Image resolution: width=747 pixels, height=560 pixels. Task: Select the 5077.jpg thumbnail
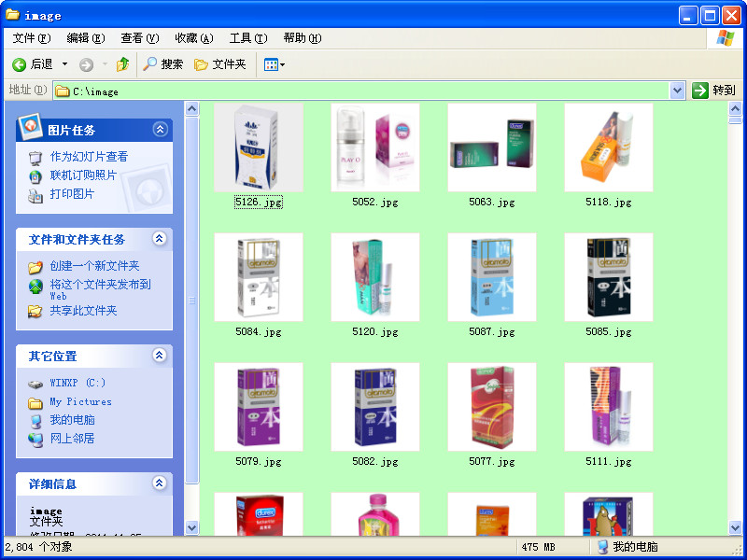point(492,407)
